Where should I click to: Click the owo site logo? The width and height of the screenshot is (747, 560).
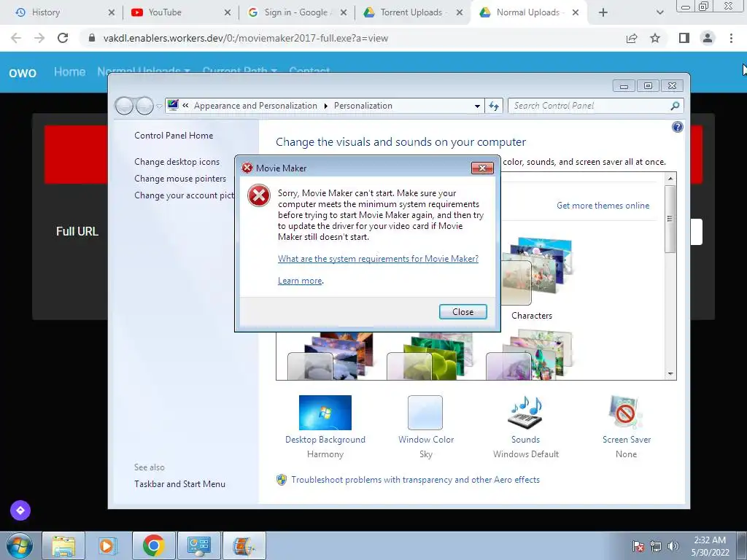point(23,72)
